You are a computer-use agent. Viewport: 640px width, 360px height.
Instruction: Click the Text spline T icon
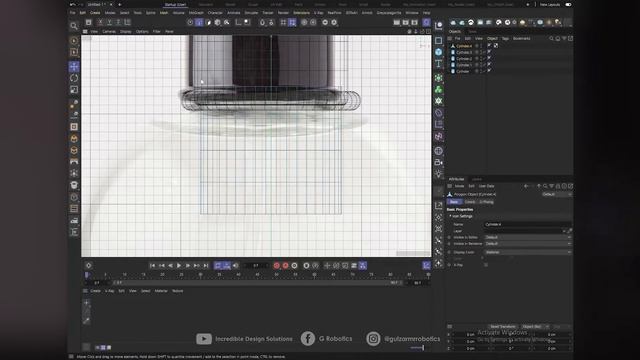coord(438,63)
